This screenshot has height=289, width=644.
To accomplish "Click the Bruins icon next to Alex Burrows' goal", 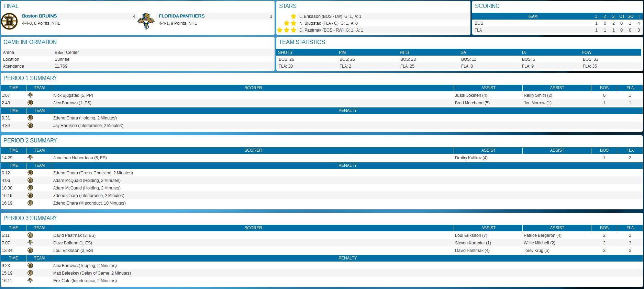I will coord(30,103).
